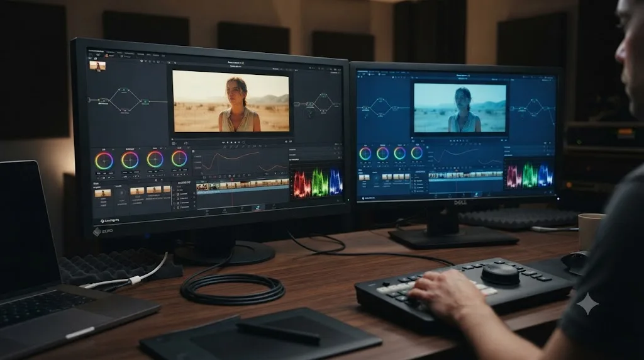Viewport: 644px width, 360px height.
Task: Select leftmost Lift color wheel on left monitor
Action: [104, 160]
